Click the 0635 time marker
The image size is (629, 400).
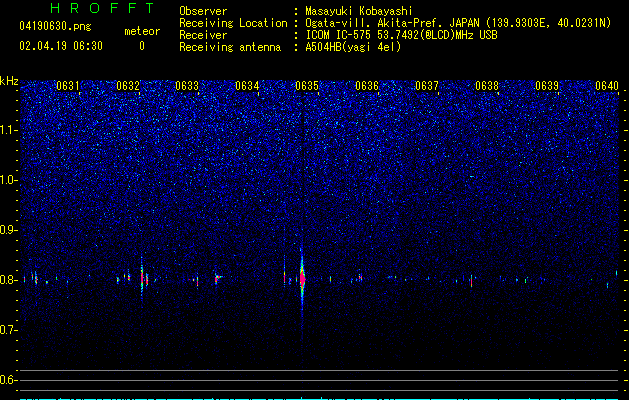coord(307,86)
